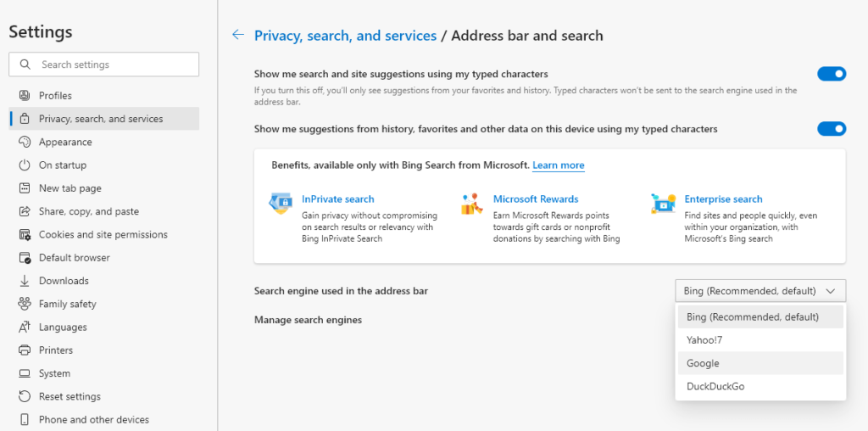Click the Downloads arrow icon
Image resolution: width=868 pixels, height=431 pixels.
[x=24, y=281]
